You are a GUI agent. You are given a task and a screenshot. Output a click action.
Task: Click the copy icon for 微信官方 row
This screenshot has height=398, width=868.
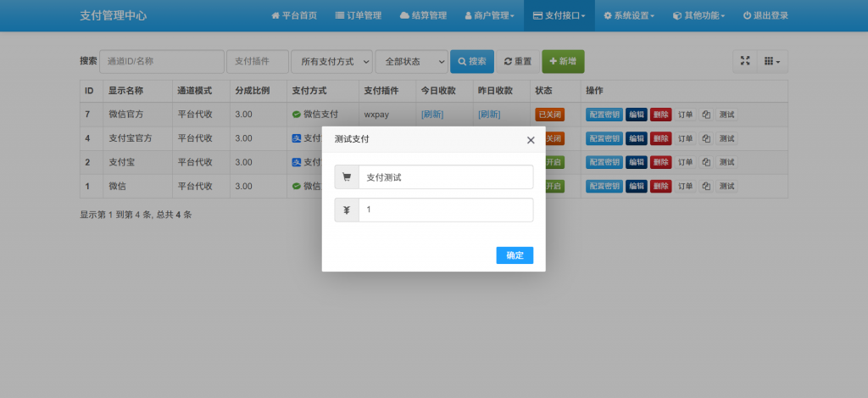(706, 115)
